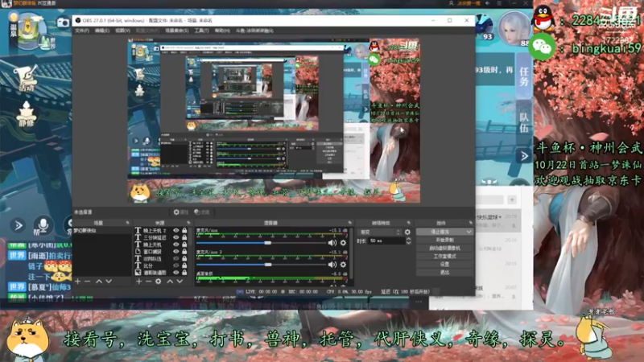Open the 视图(V) menu in OBS
Screen dimensions: 644x362
coord(122,31)
